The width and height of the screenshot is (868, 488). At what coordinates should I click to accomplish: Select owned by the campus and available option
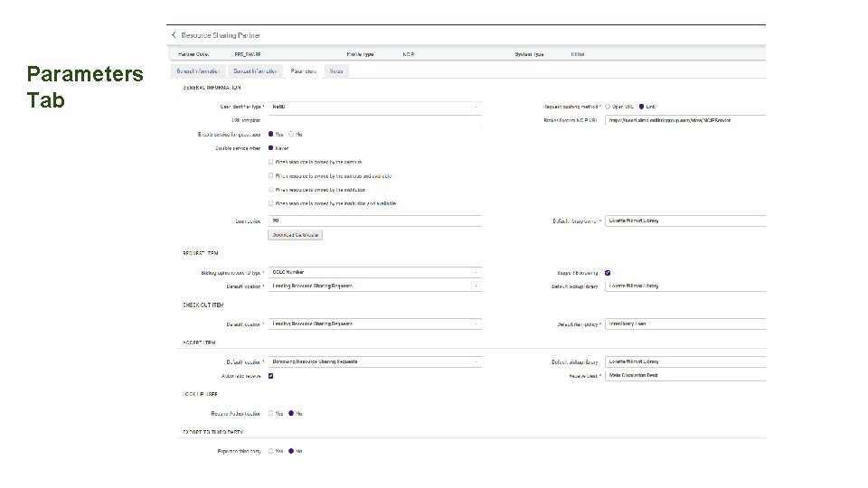tap(270, 176)
